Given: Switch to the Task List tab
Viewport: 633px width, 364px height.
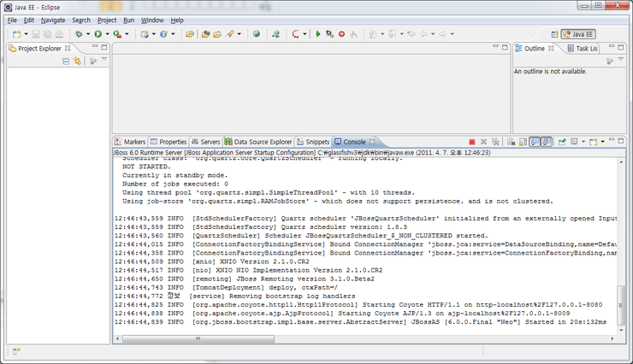Looking at the screenshot, I should 583,49.
